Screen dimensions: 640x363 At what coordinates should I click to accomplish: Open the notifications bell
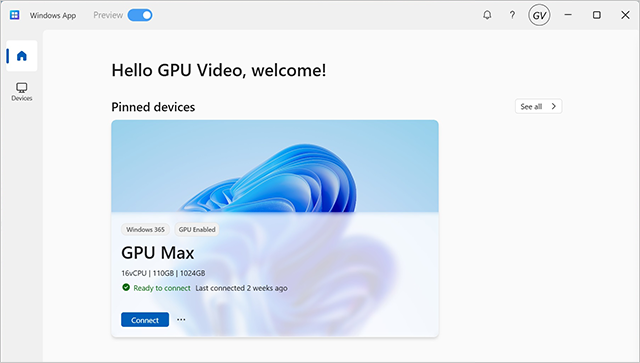[x=487, y=15]
